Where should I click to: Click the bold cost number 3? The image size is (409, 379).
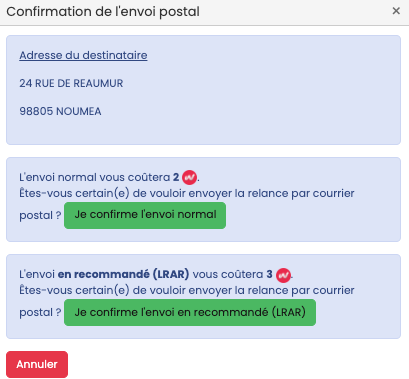point(269,274)
